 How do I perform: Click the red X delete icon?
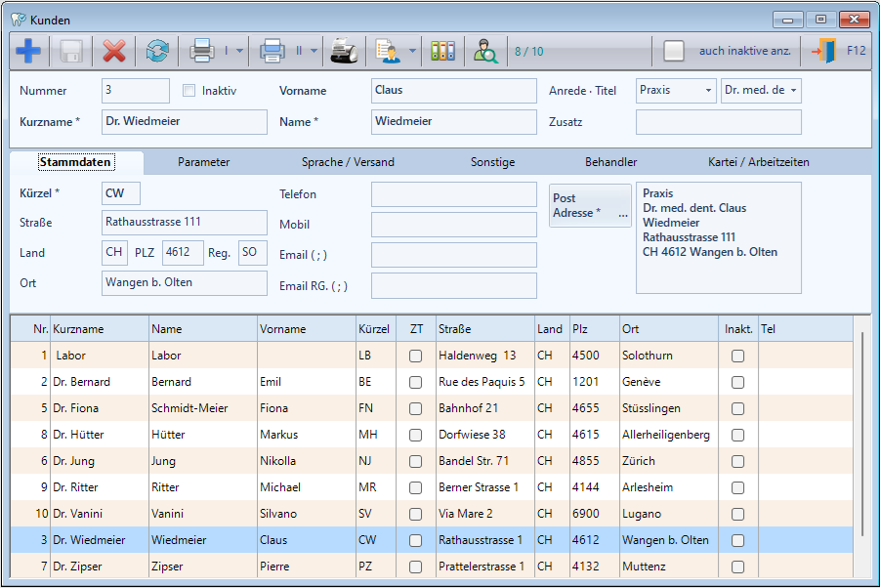coord(114,51)
